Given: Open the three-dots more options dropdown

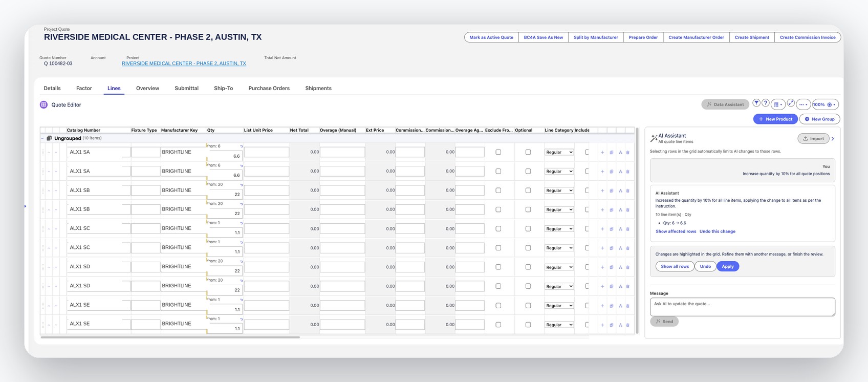Looking at the screenshot, I should point(804,104).
